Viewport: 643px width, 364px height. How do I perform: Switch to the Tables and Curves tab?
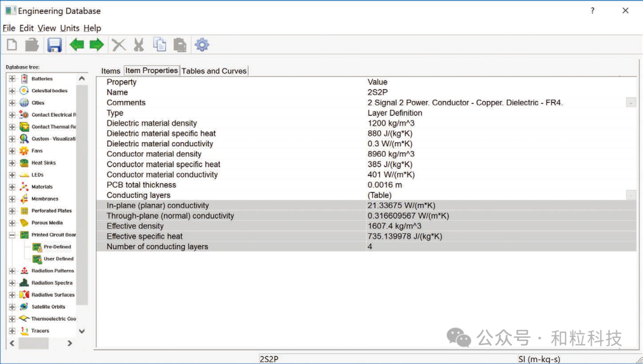(x=214, y=71)
